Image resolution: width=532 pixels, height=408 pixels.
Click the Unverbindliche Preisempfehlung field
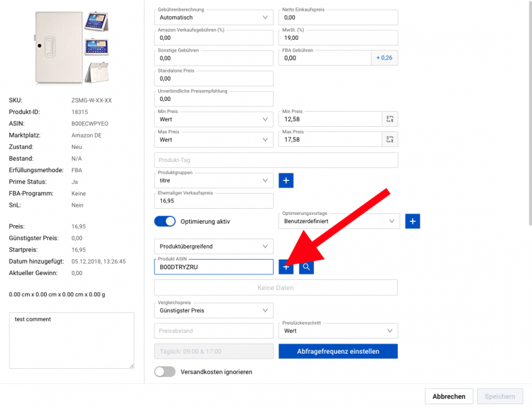point(214,99)
